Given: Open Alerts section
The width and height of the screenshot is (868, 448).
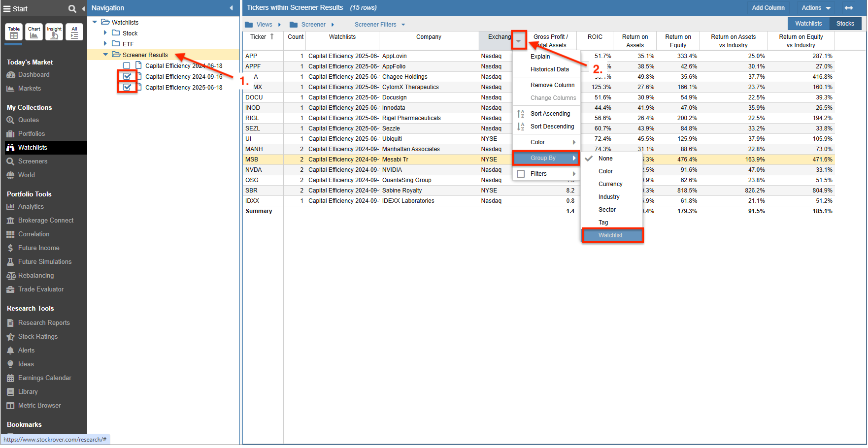Looking at the screenshot, I should click(x=26, y=351).
